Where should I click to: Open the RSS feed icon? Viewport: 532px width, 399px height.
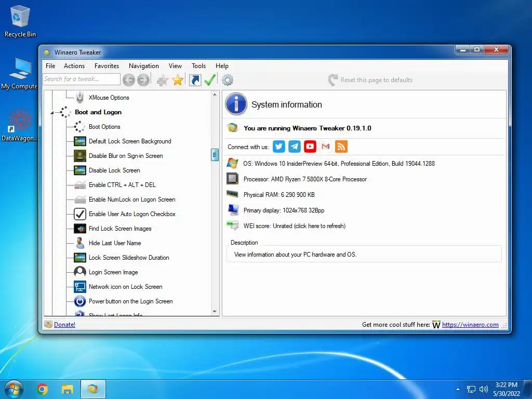341,147
